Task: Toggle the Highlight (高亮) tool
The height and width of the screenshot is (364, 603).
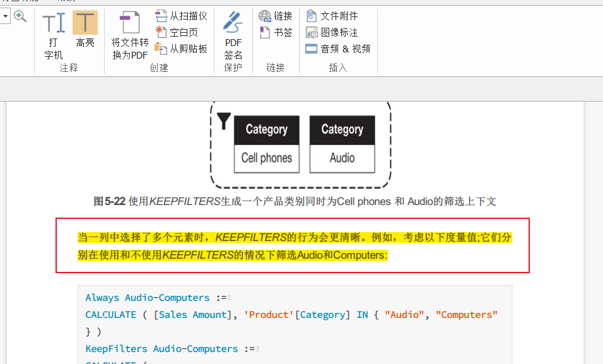Action: click(85, 30)
